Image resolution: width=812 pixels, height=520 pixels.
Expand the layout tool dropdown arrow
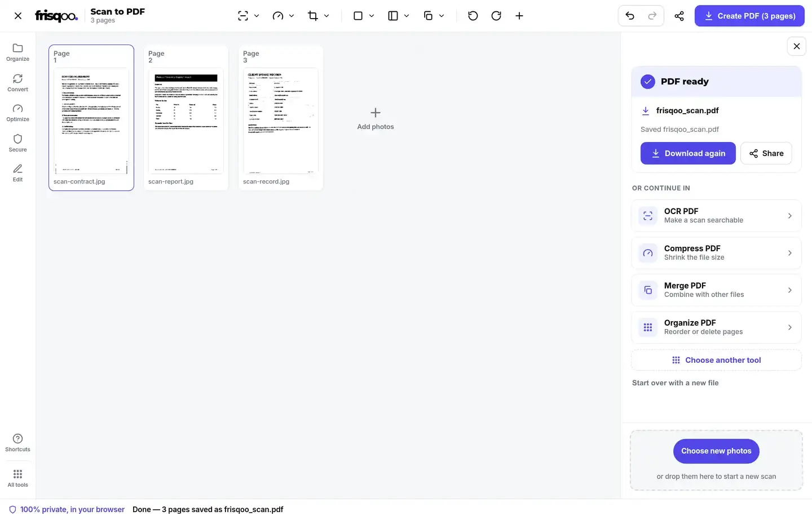click(x=407, y=16)
